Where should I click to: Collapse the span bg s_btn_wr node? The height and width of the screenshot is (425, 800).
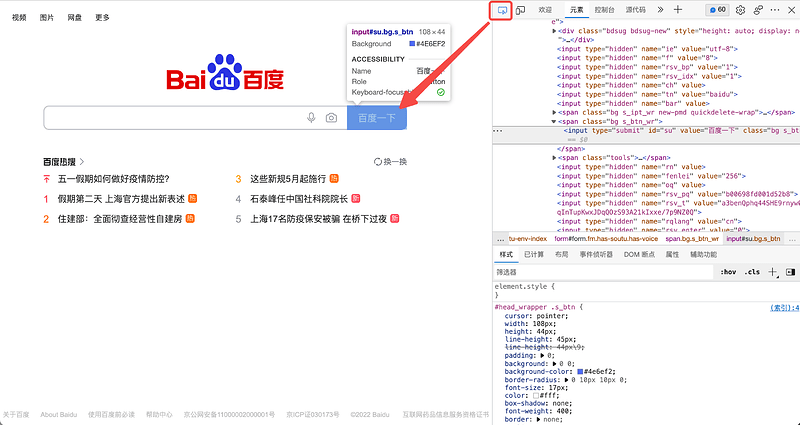[x=554, y=121]
